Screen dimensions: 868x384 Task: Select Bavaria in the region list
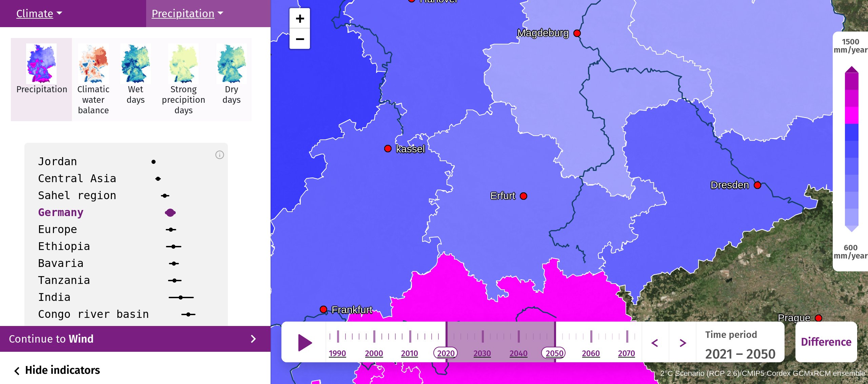click(x=60, y=263)
